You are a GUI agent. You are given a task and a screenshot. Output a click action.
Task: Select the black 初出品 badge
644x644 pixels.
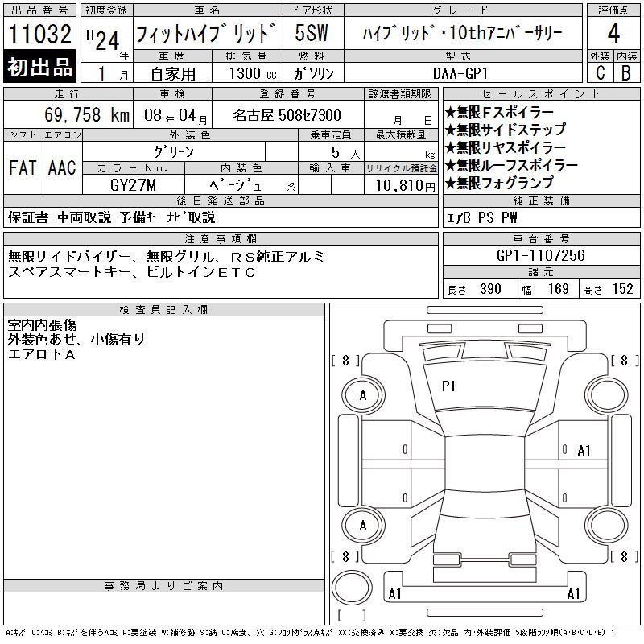pos(39,67)
